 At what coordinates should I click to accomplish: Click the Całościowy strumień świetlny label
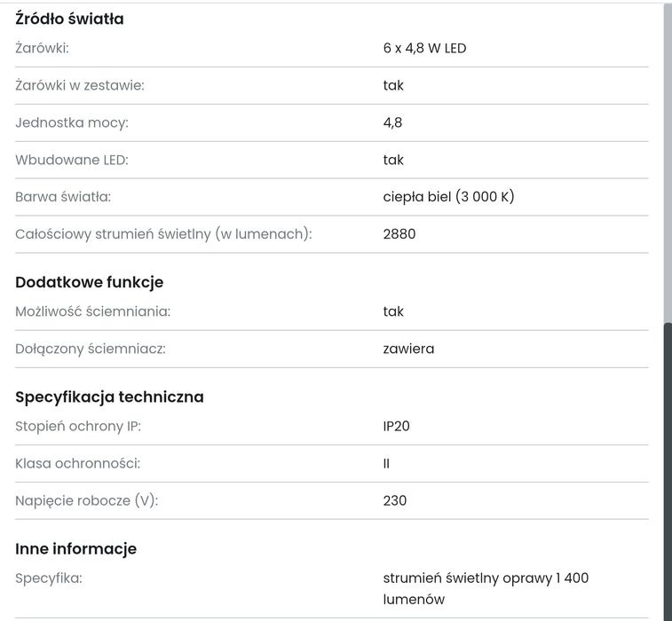[x=163, y=234]
